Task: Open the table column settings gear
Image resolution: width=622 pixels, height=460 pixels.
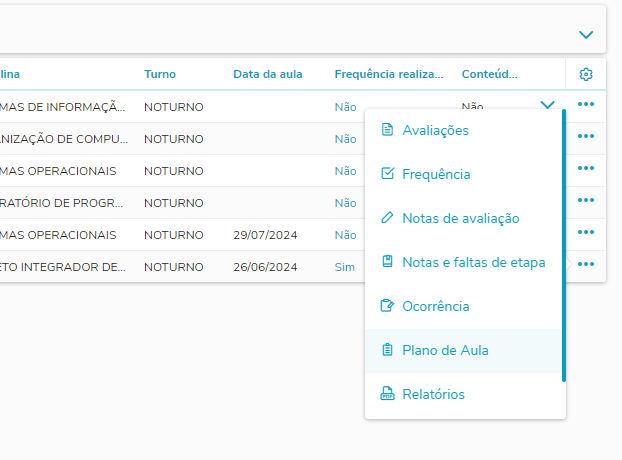Action: (x=586, y=74)
